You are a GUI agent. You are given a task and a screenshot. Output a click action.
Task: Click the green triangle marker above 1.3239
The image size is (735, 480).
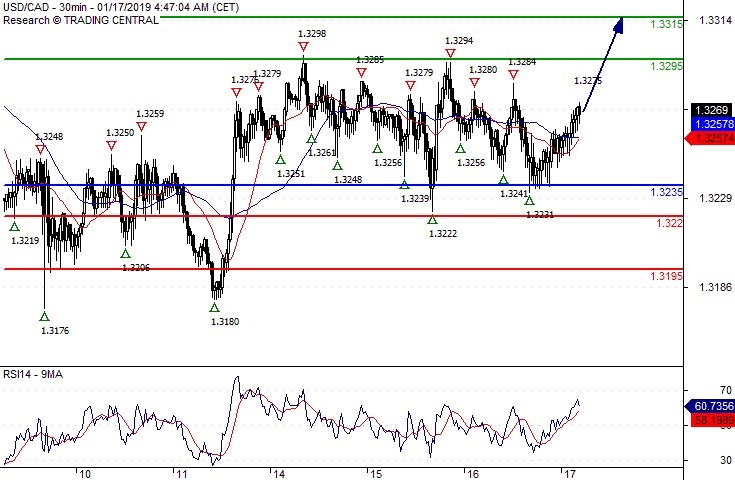[404, 185]
